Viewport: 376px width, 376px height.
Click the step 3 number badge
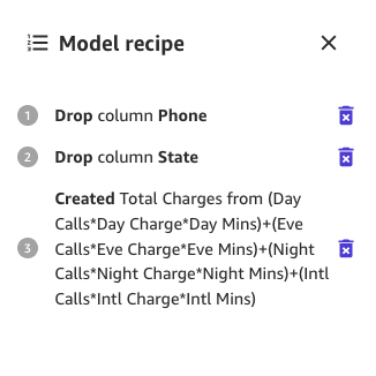point(28,248)
